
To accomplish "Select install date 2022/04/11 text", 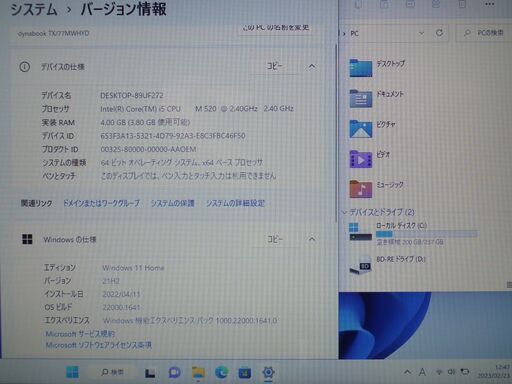I will tap(121, 294).
